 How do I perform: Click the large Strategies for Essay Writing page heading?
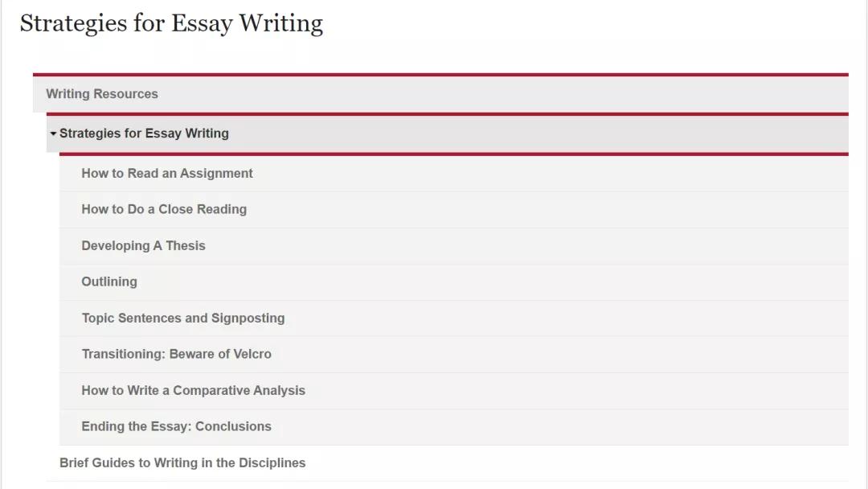pyautogui.click(x=171, y=23)
